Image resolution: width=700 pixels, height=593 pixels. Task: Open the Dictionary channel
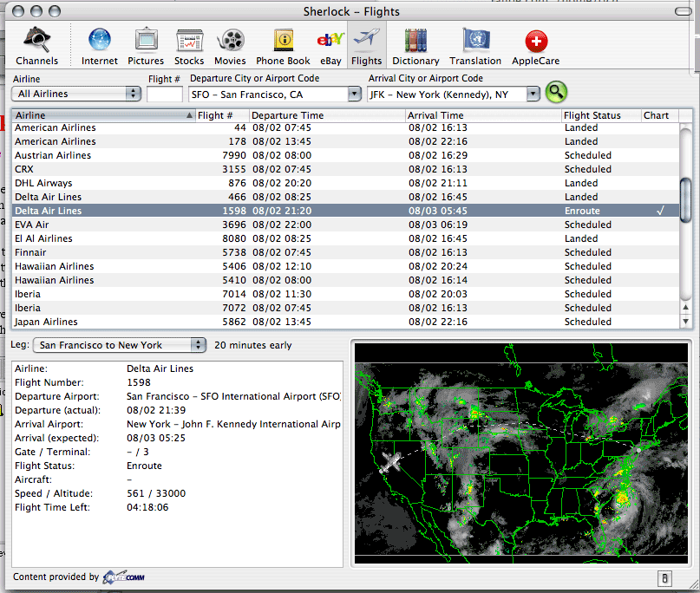[415, 46]
